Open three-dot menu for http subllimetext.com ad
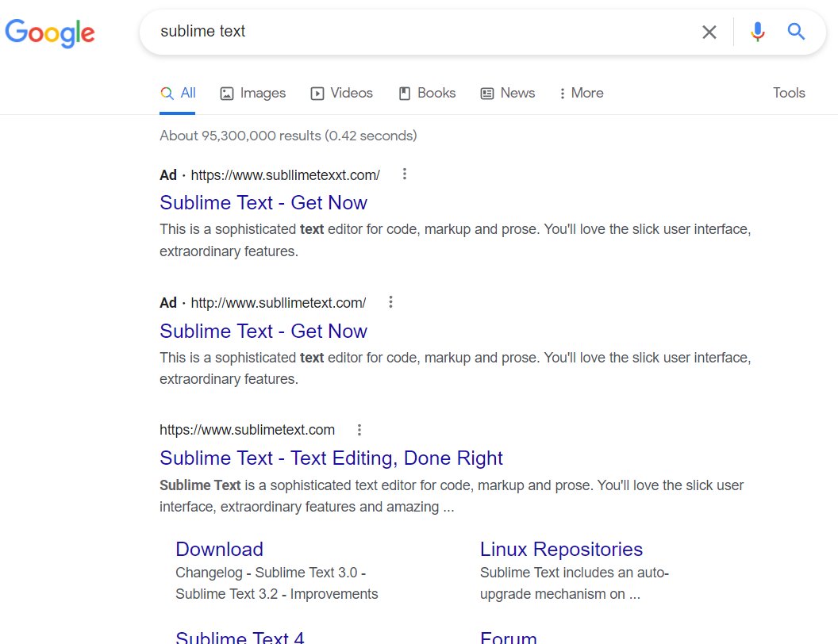838x644 pixels. coord(390,302)
